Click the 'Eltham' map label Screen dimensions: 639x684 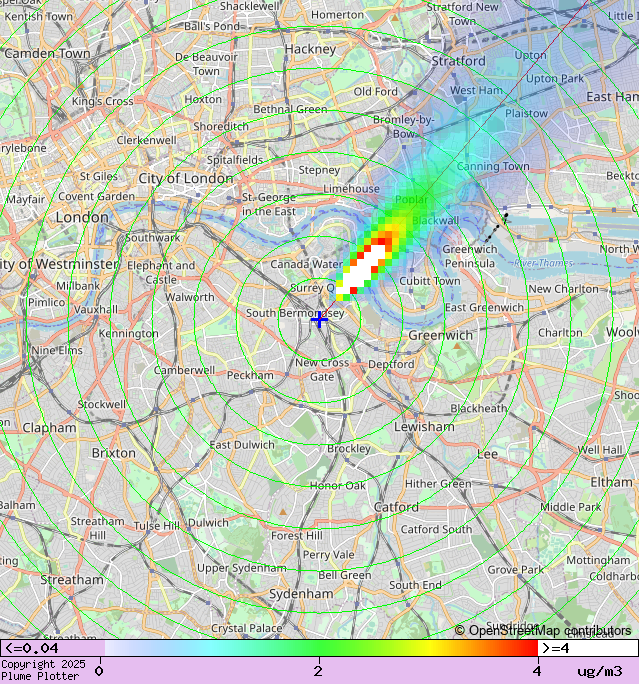[x=612, y=482]
